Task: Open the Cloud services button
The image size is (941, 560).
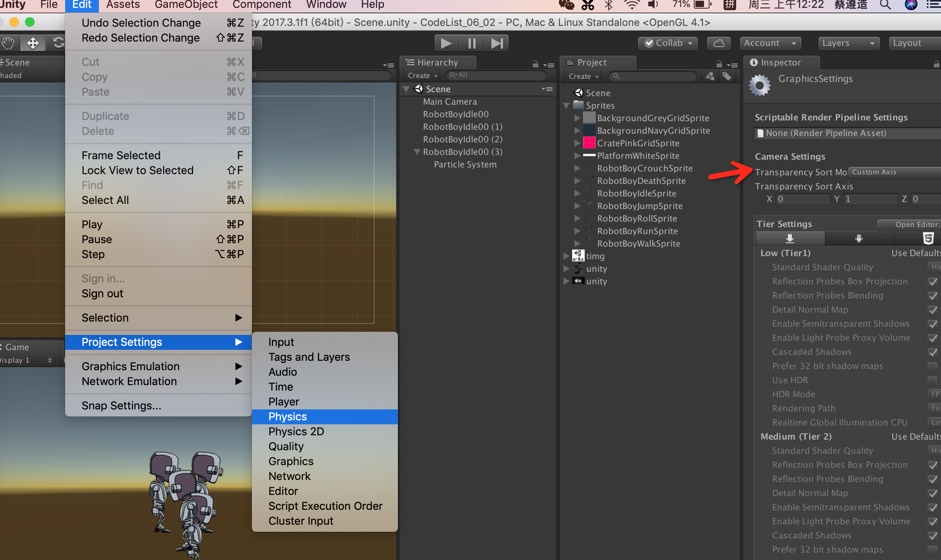Action: click(x=719, y=43)
